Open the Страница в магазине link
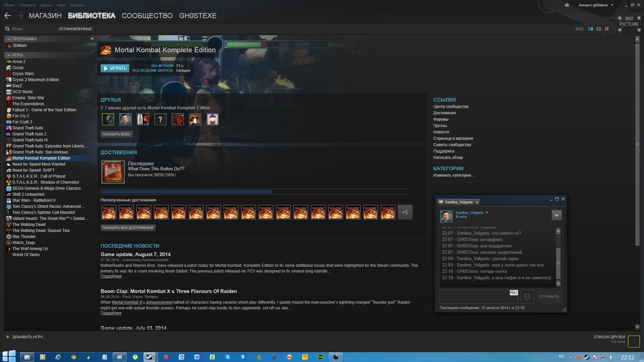This screenshot has width=644, height=362. point(453,138)
